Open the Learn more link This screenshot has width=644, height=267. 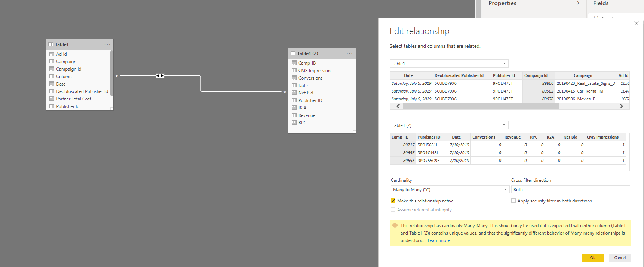[439, 241]
